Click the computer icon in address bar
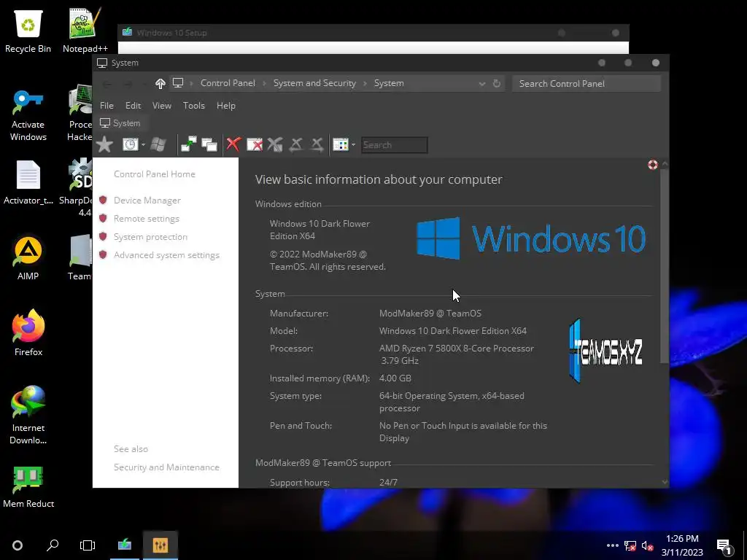Screen dimensions: 747x560 (178, 83)
